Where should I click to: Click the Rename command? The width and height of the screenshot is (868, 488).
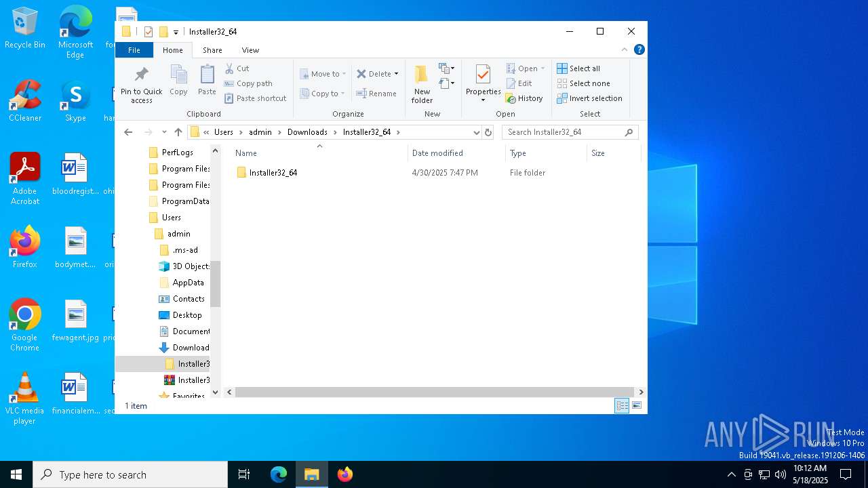(377, 94)
